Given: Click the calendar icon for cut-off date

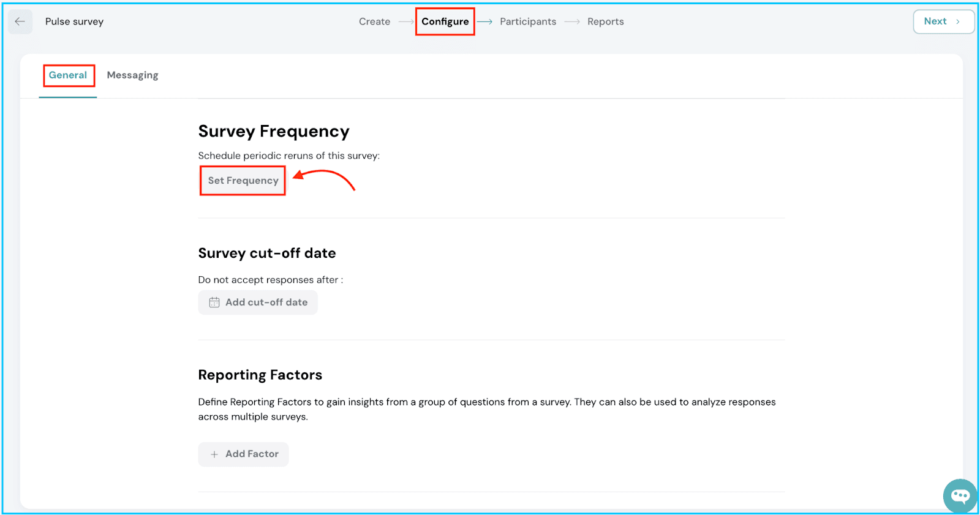Looking at the screenshot, I should tap(214, 303).
